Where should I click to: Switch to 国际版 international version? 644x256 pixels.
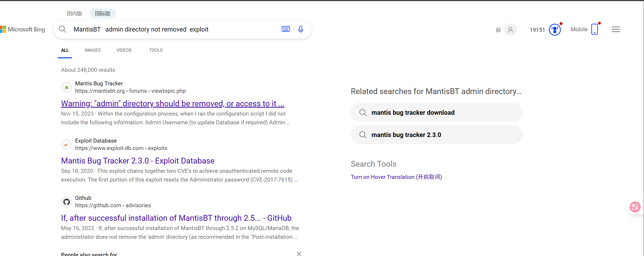(103, 13)
